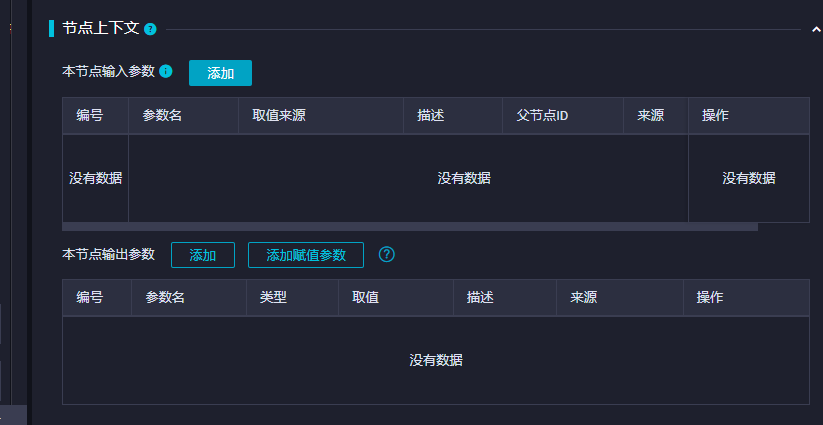The image size is (823, 425).
Task: Click 来源 header in input parameters table
Action: click(x=650, y=116)
